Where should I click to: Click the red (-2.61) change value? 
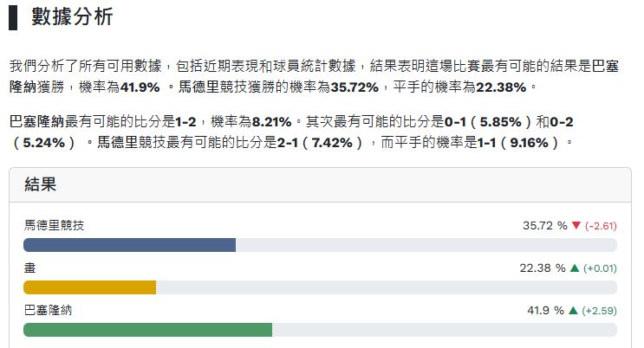point(601,226)
